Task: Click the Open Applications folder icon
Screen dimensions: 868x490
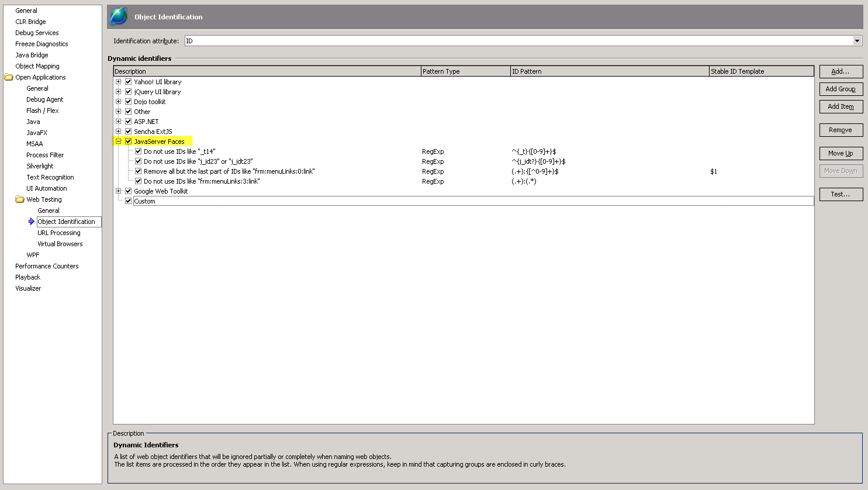Action: click(x=9, y=77)
